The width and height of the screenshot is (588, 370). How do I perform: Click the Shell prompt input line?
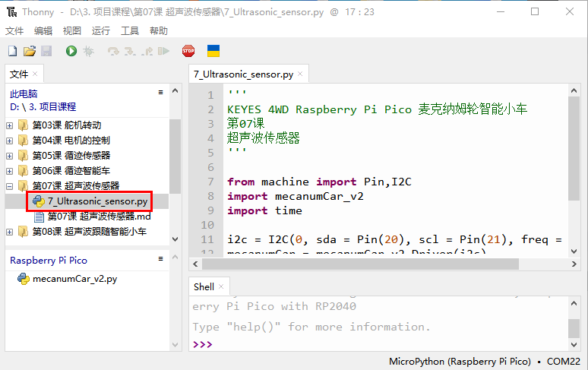point(379,344)
